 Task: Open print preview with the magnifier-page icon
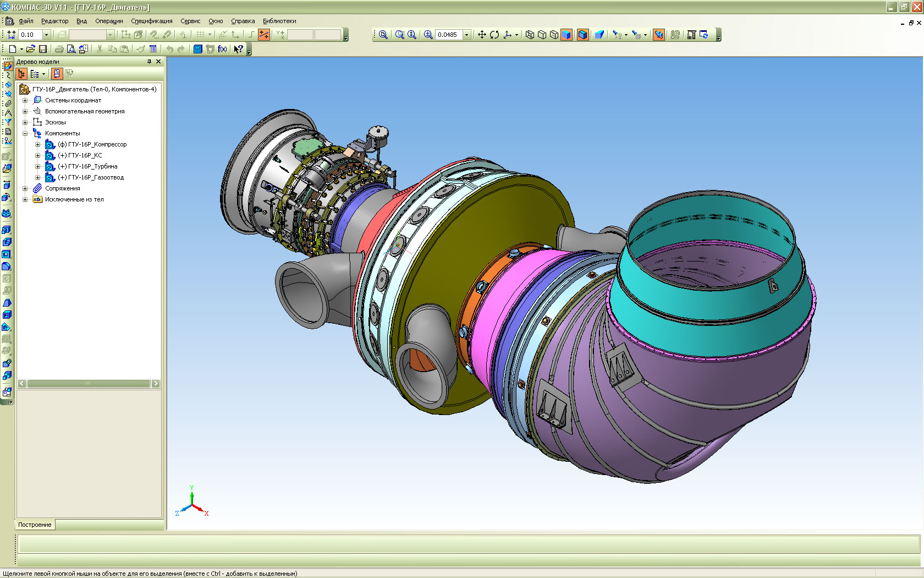pos(71,49)
